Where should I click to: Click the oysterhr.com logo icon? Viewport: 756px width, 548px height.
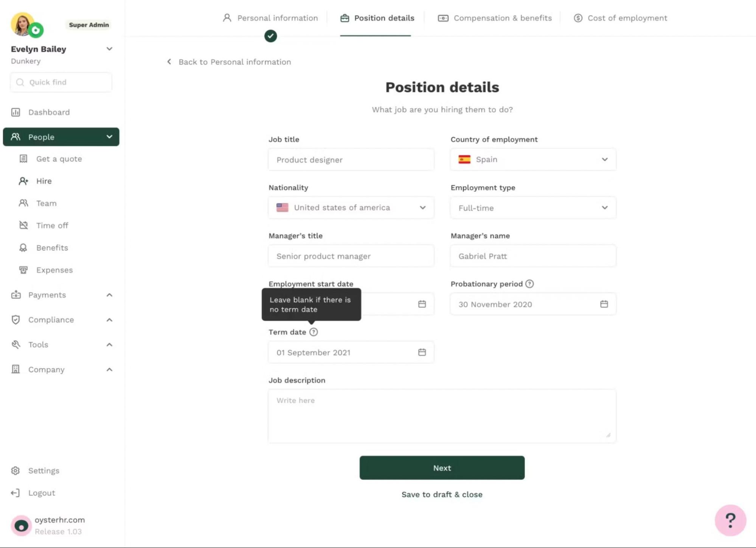(21, 525)
